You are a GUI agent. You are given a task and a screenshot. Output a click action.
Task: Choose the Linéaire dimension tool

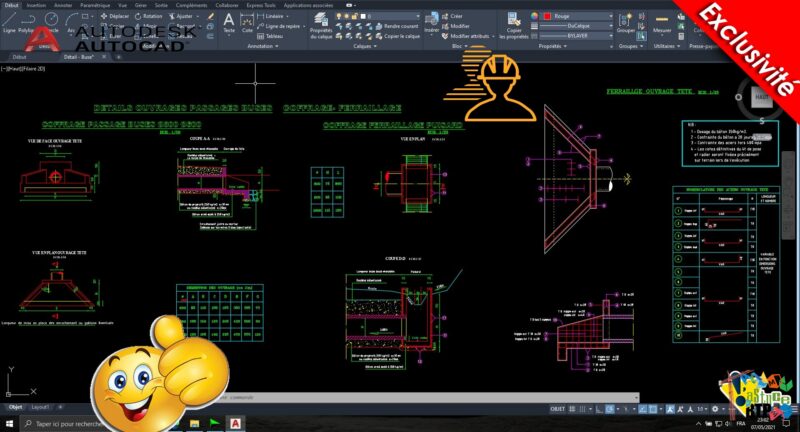[x=270, y=16]
